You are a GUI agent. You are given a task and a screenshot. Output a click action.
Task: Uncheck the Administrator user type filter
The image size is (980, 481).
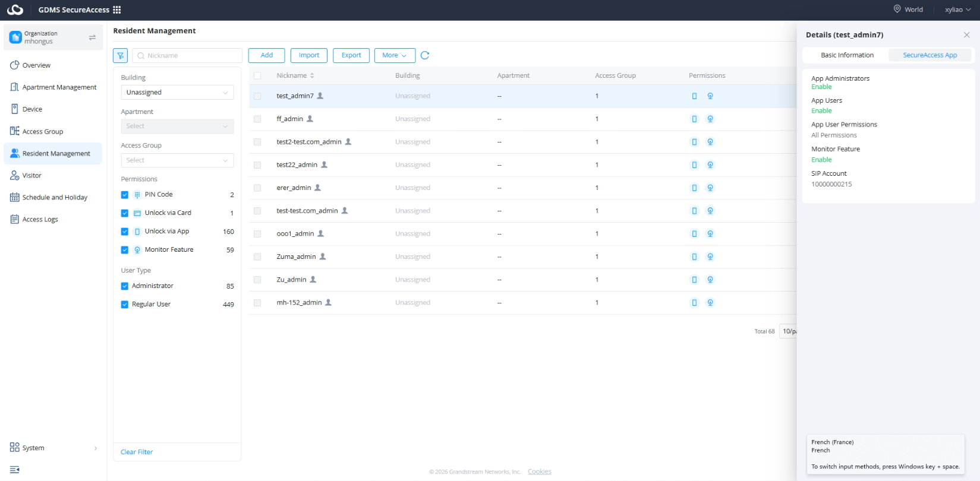coord(125,286)
